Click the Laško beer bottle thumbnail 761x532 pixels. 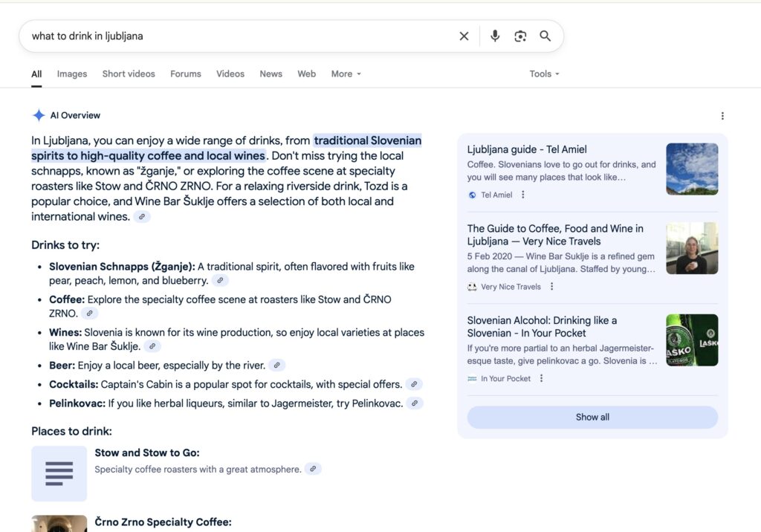coord(692,340)
